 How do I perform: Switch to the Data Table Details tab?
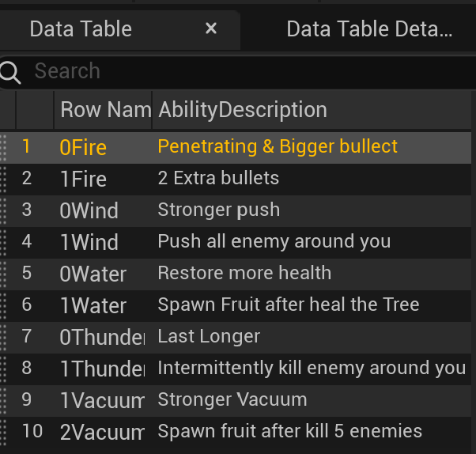click(369, 30)
